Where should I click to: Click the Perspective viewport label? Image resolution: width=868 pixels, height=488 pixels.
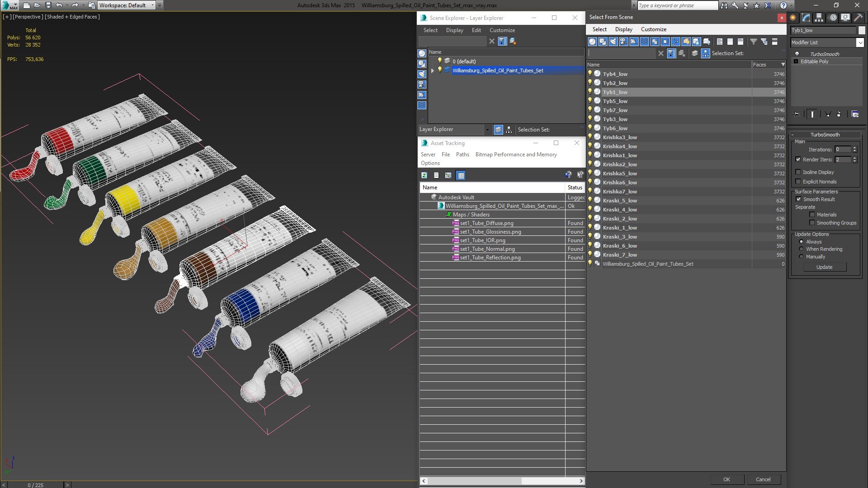tap(28, 17)
